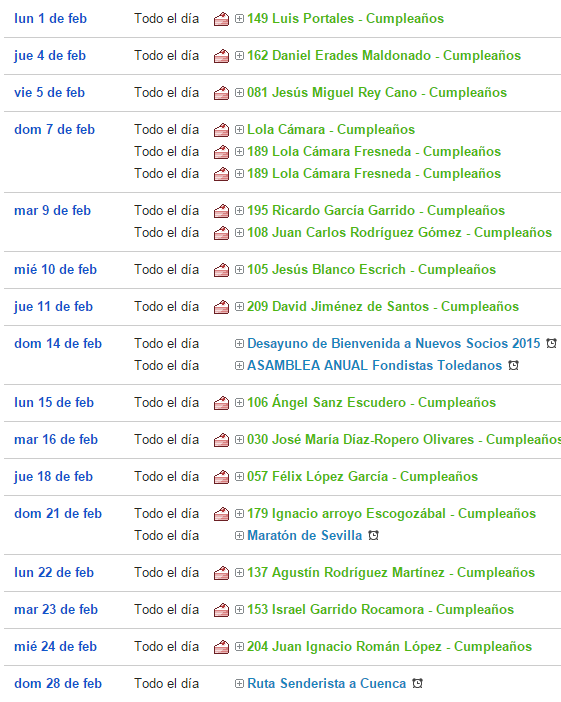The width and height of the screenshot is (561, 702).
Task: Open 137 Agustín Rodríguez Martínez birthday event
Action: point(391,573)
